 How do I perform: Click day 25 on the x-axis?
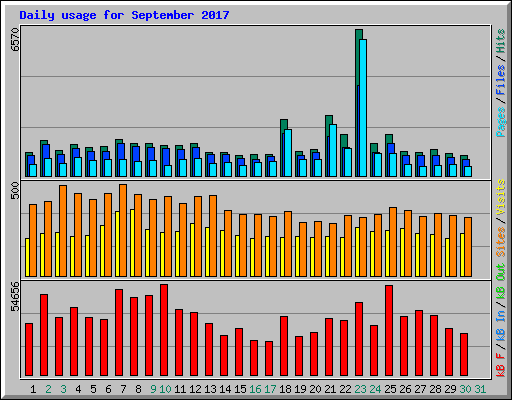pos(390,389)
